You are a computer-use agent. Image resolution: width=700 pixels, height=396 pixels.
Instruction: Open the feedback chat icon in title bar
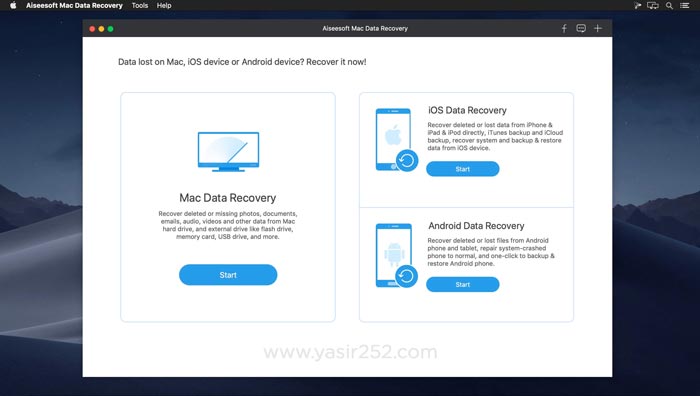(x=581, y=29)
